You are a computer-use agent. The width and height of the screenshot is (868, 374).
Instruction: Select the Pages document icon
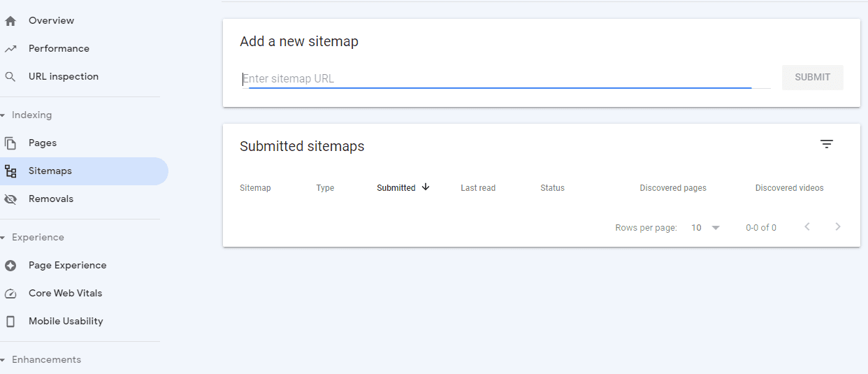(x=10, y=143)
